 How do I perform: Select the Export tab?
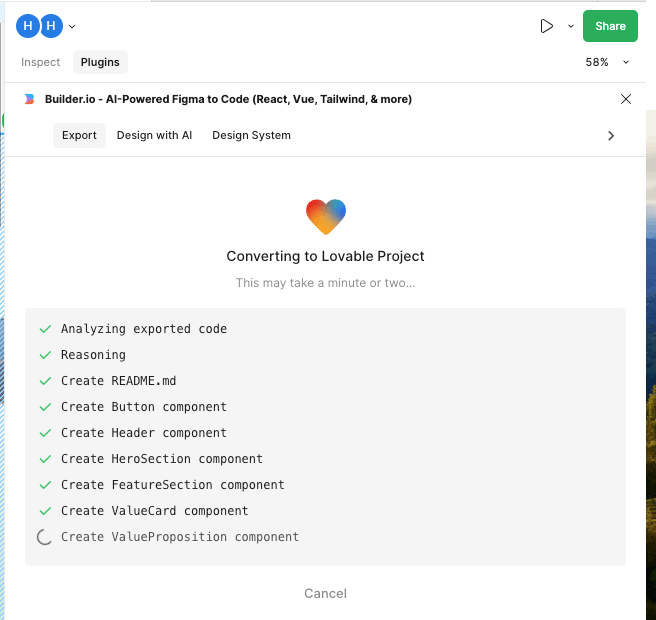(x=79, y=135)
